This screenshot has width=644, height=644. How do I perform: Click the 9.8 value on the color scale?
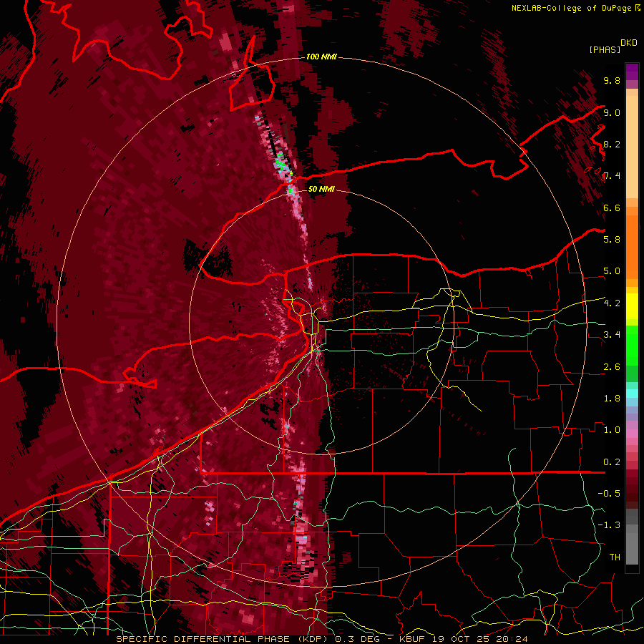[x=612, y=80]
